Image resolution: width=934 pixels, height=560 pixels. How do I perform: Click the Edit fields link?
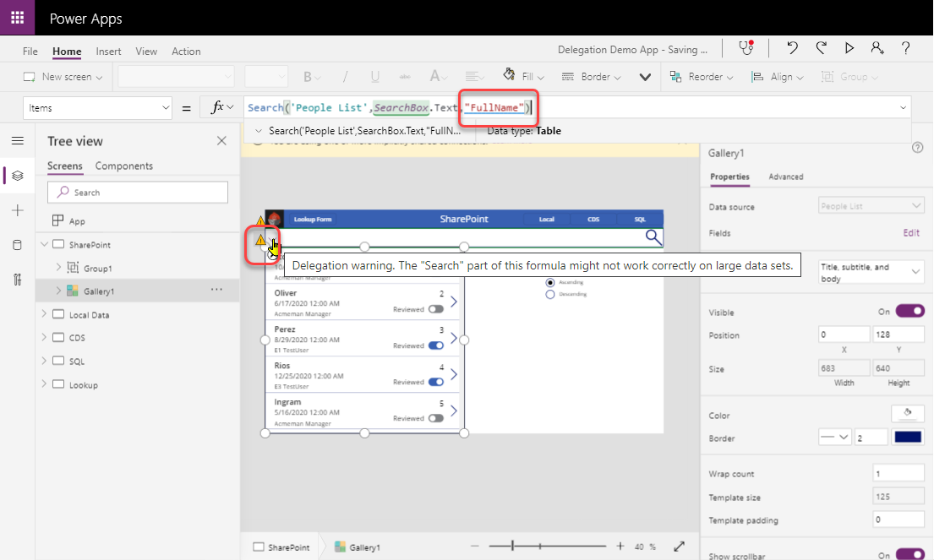pyautogui.click(x=911, y=232)
